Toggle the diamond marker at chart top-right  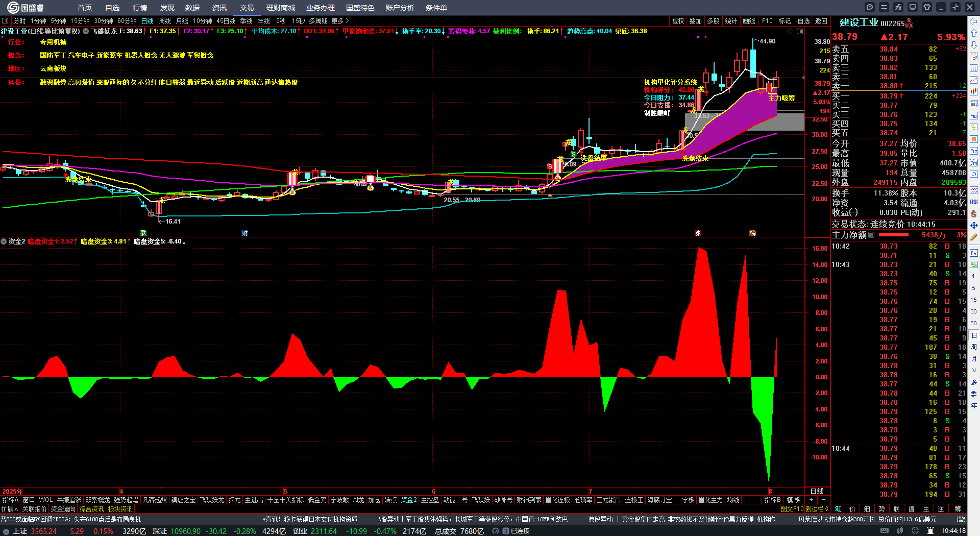[x=791, y=31]
